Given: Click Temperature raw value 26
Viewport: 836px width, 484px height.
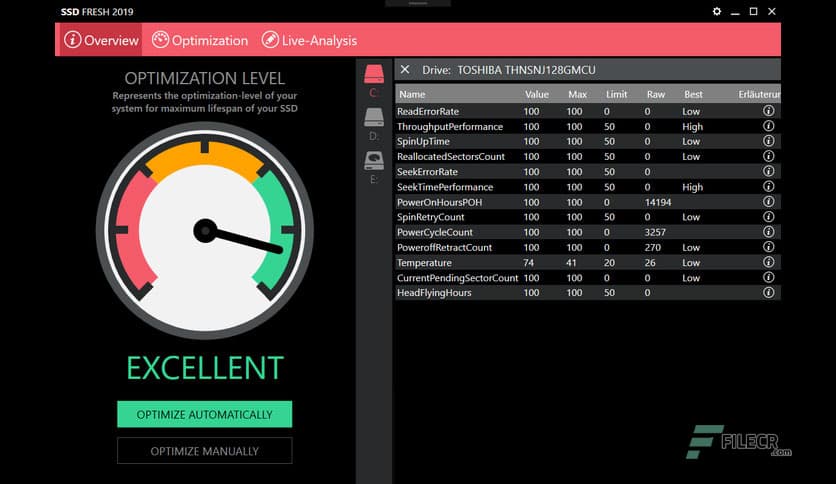Looking at the screenshot, I should click(x=649, y=263).
